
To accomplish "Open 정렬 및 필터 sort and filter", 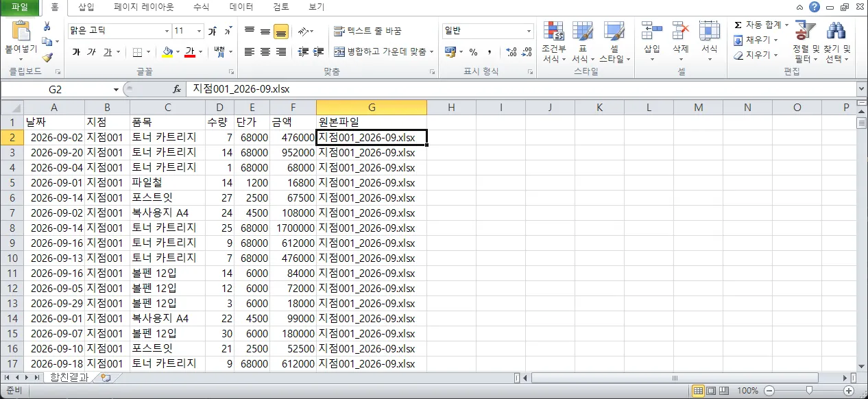I will tap(806, 43).
